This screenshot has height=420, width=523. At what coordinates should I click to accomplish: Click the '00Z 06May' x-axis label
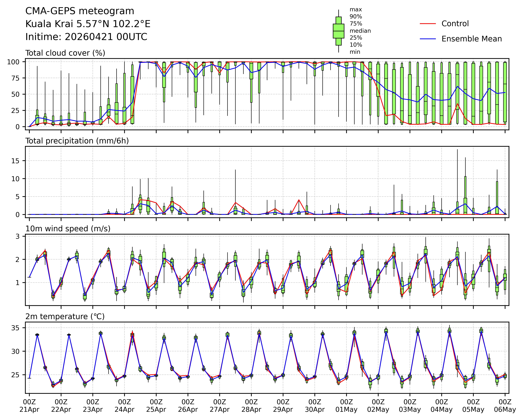(505, 406)
